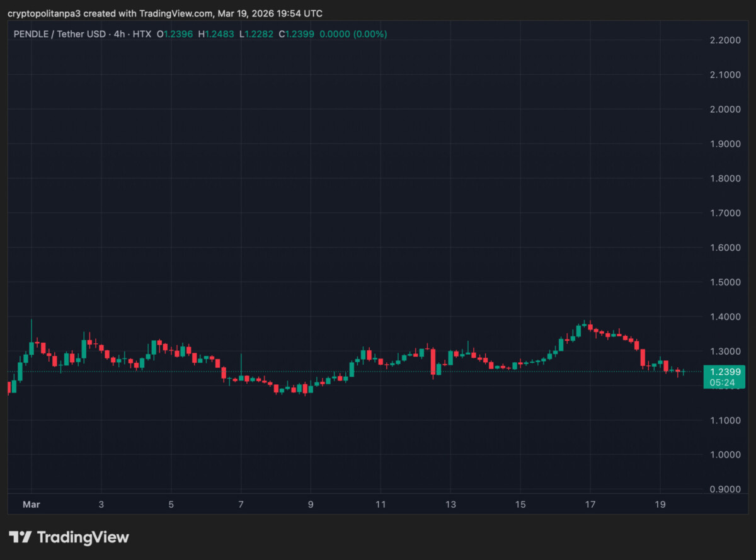Click the 0.0000 (0.00%) change value
The width and height of the screenshot is (756, 560).
(353, 34)
